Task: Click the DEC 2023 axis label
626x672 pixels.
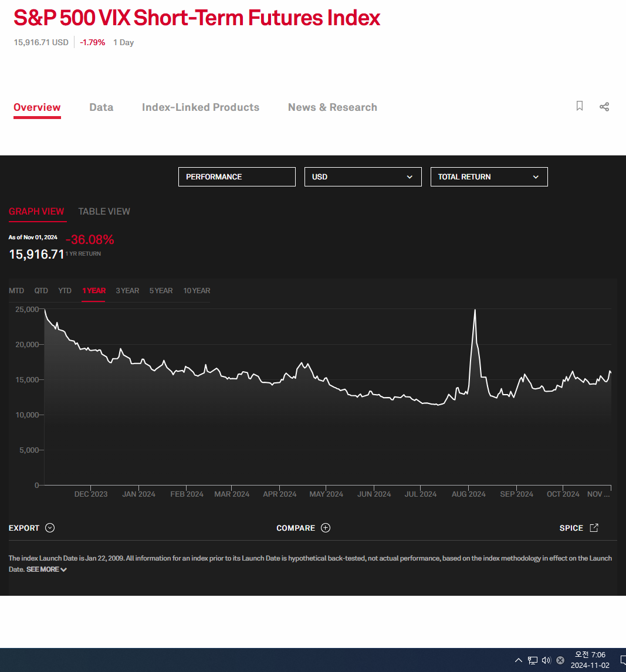Action: 91,494
